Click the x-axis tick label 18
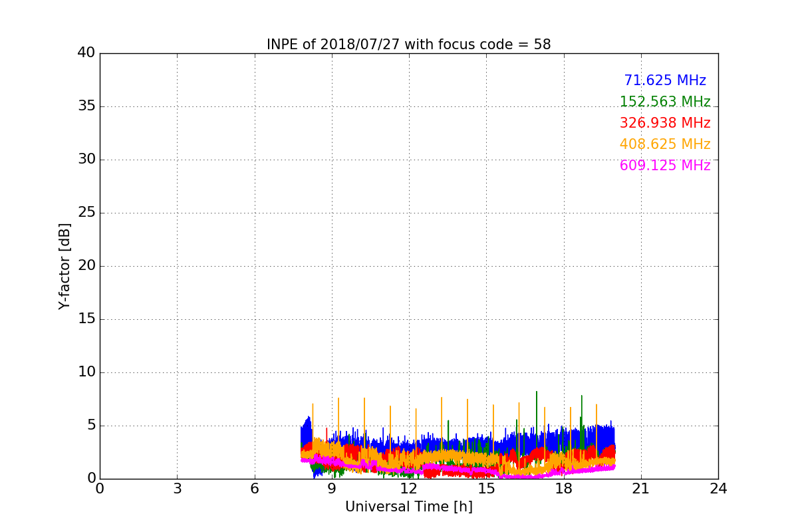Viewport: 798px width, 532px height. click(564, 489)
